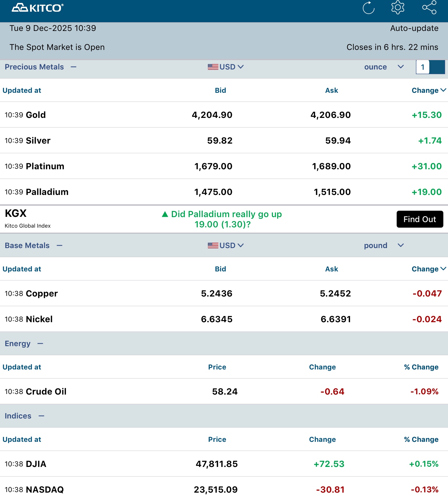Click the refresh icon in header

[x=368, y=8]
